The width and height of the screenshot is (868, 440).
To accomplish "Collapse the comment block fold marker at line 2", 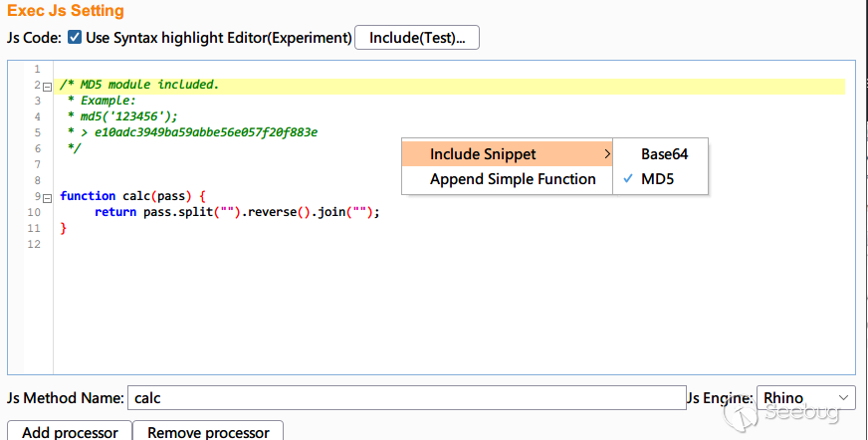I will (x=47, y=86).
